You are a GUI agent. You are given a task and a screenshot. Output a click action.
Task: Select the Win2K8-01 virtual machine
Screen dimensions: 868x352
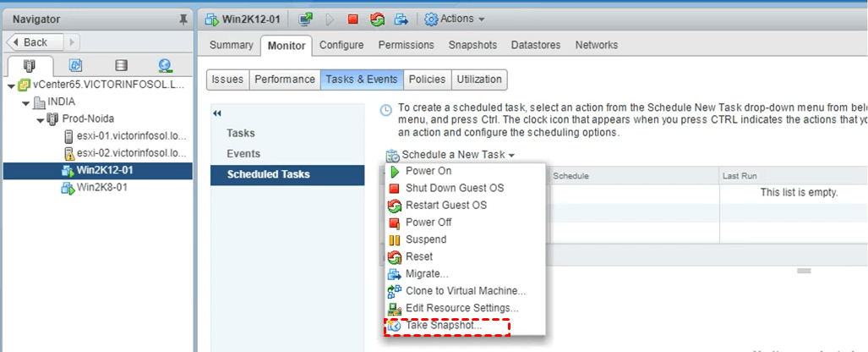[102, 187]
